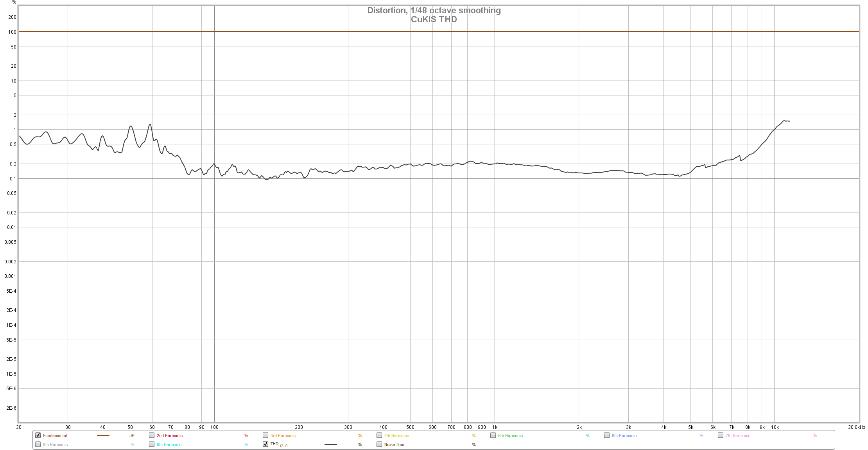The width and height of the screenshot is (868, 450).
Task: Check the 7th Harmonic box
Action: [721, 435]
